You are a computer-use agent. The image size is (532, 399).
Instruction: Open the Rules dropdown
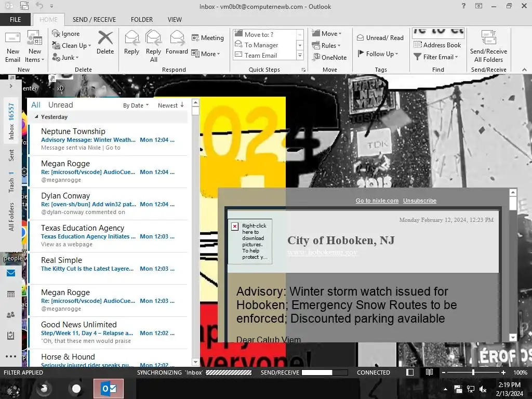tap(326, 45)
